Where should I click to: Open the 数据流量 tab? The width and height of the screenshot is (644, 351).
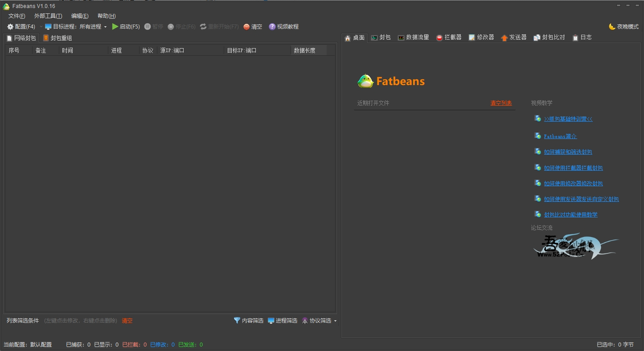(414, 37)
